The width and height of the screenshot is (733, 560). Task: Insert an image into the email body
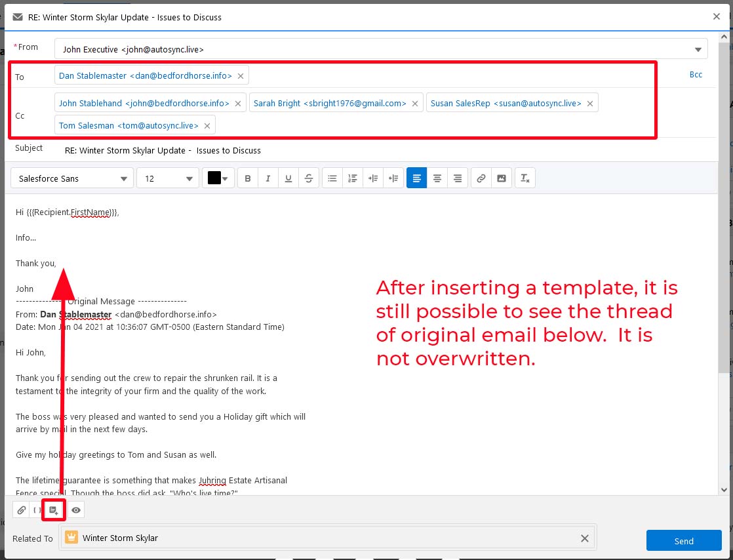tap(502, 178)
